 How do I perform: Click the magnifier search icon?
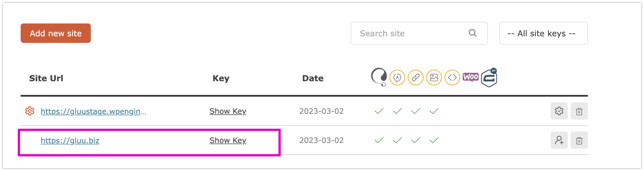[x=473, y=33]
